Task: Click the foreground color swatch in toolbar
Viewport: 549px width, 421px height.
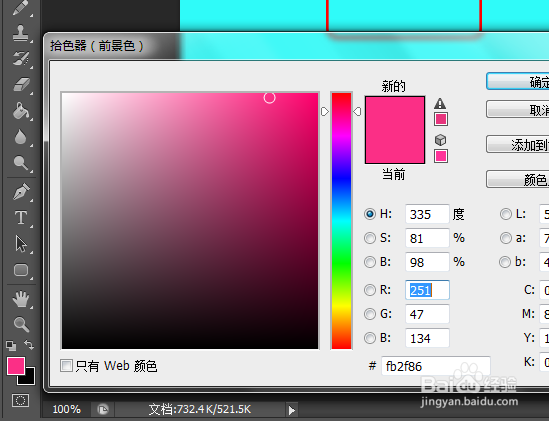Action: (x=16, y=366)
